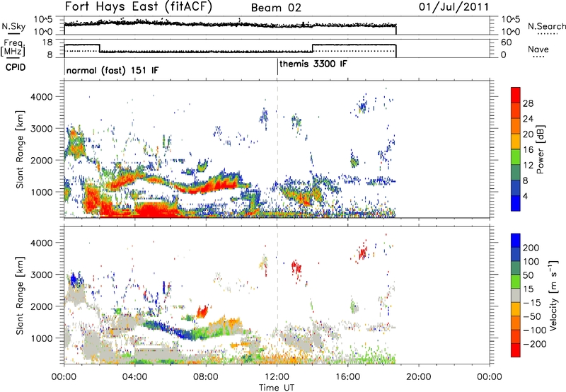Select the red bottom segment of the Velocity colorbar
566x392 pixels.
[516, 350]
